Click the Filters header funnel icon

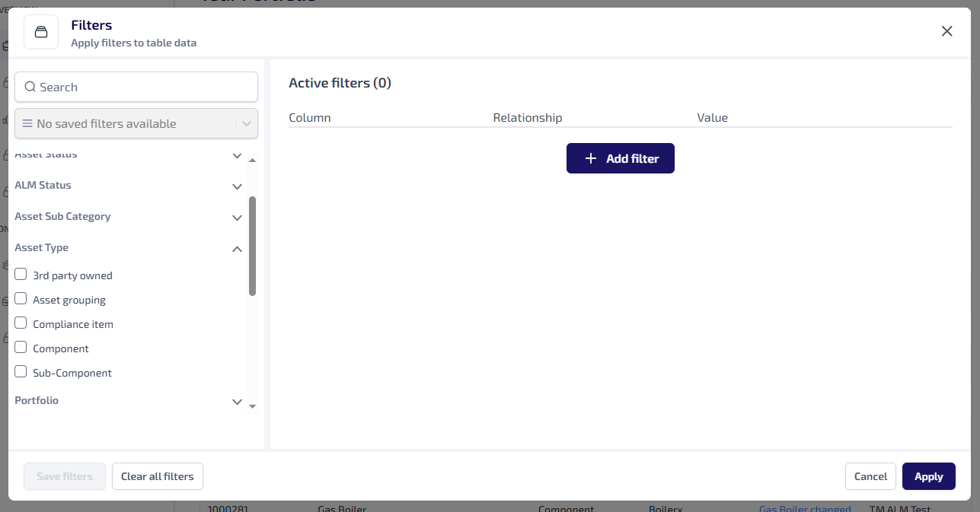point(41,33)
